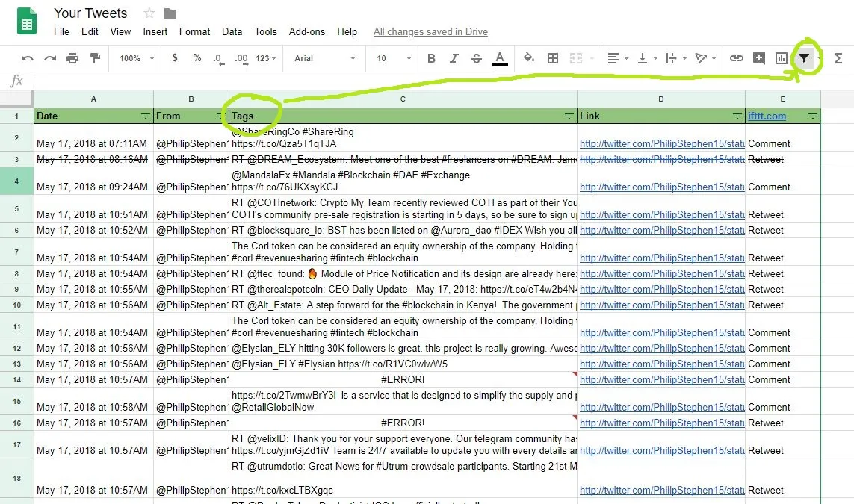The height and width of the screenshot is (504, 854).
Task: Decrease decimal places icon
Action: [219, 59]
